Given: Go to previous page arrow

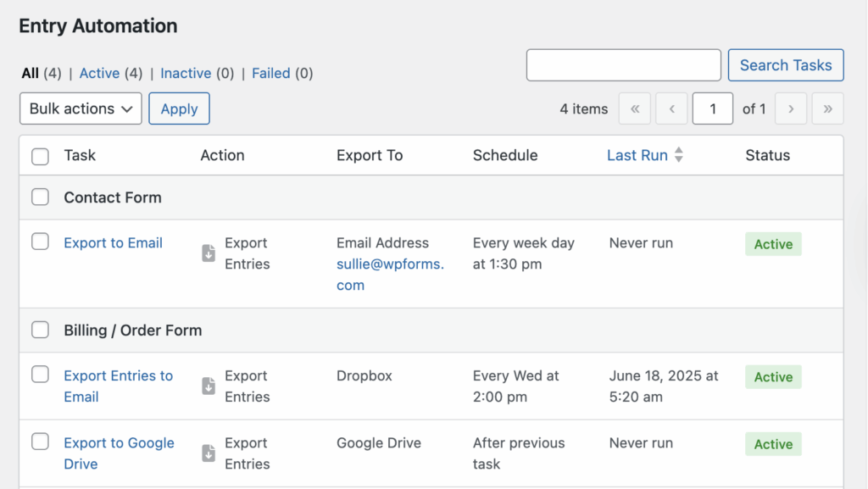Looking at the screenshot, I should [x=671, y=108].
